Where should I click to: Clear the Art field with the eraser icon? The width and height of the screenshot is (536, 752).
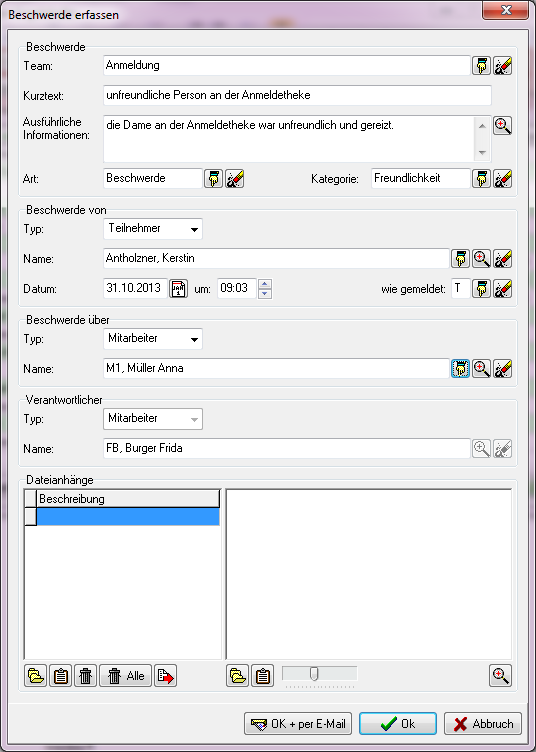235,179
